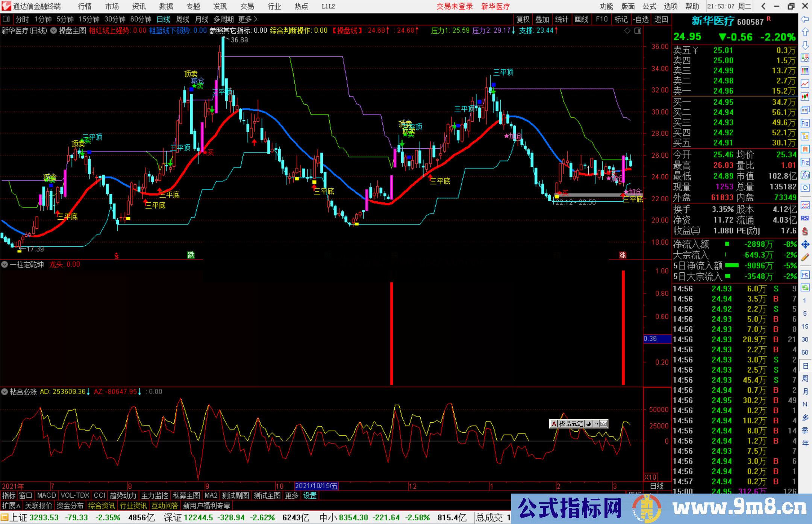Image resolution: width=812 pixels, height=524 pixels.
Task: Open the F10 company info sidebar icon
Action: [805, 123]
